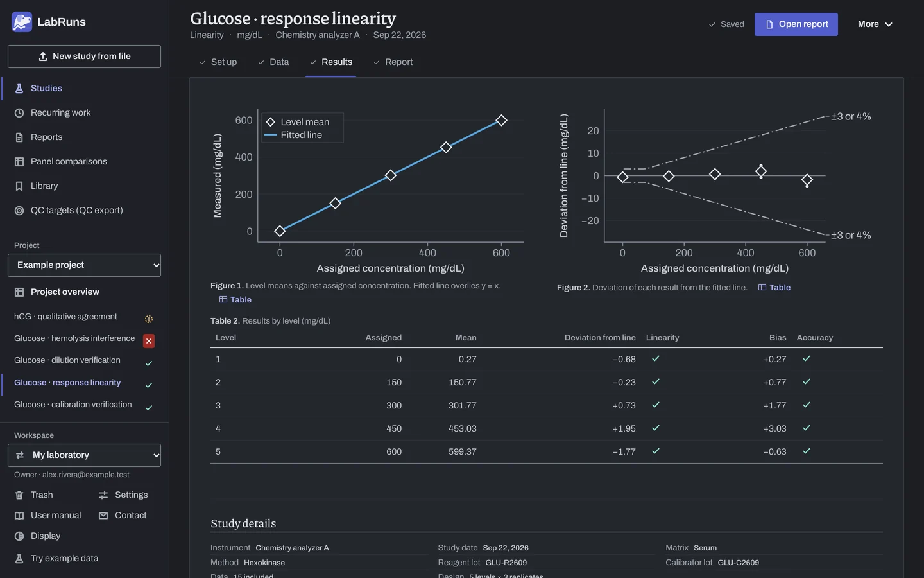Image resolution: width=924 pixels, height=578 pixels.
Task: Click the table icon beside Figure 2 caption
Action: tap(762, 288)
